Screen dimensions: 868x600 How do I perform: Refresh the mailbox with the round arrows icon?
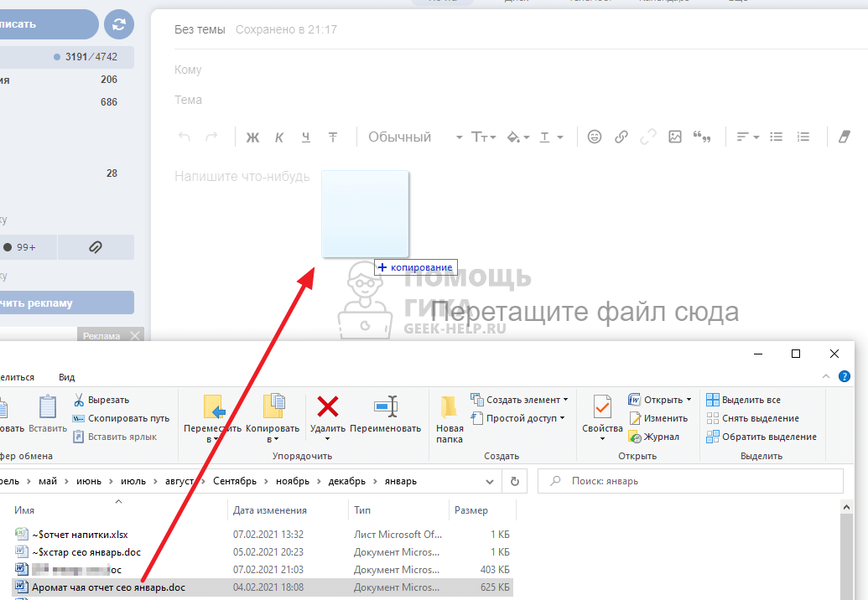[x=119, y=24]
